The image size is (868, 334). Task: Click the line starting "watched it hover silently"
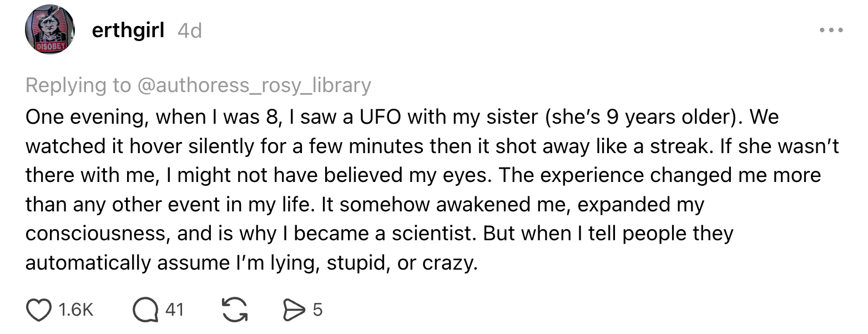coord(432,146)
